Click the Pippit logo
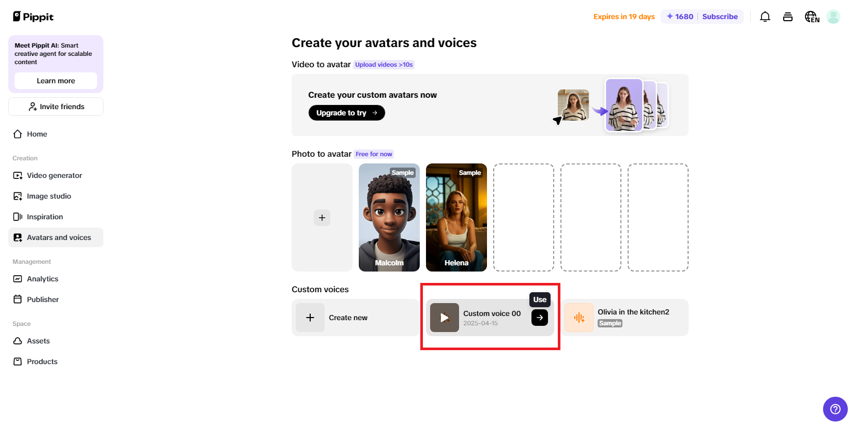 [x=33, y=17]
